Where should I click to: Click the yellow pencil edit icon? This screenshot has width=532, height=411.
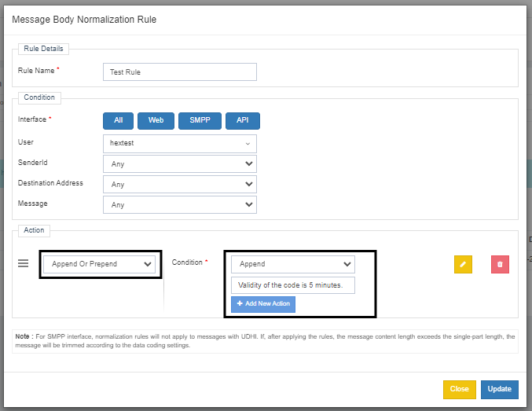pyautogui.click(x=463, y=264)
